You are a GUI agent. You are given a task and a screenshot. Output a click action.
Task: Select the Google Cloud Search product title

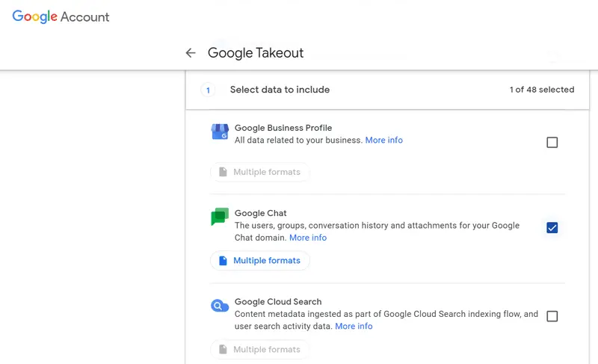(x=278, y=302)
